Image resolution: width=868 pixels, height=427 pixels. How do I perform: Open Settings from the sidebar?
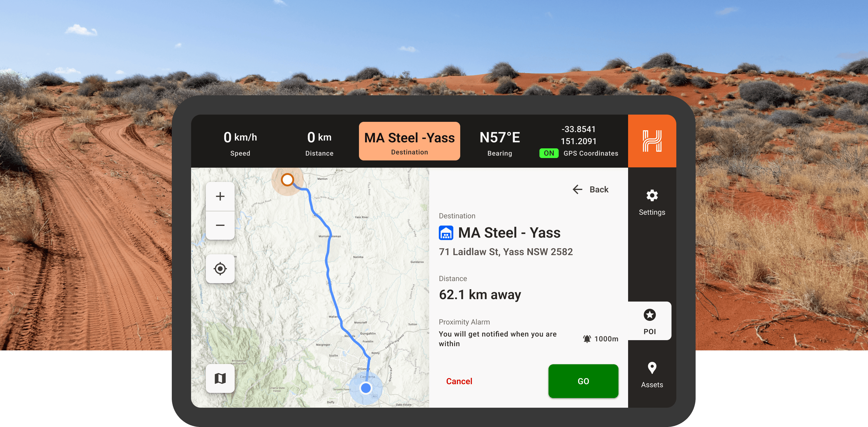(652, 202)
